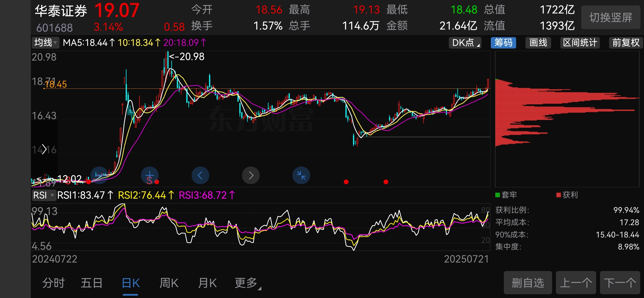Click the 流值 1393亿 value

557,26
